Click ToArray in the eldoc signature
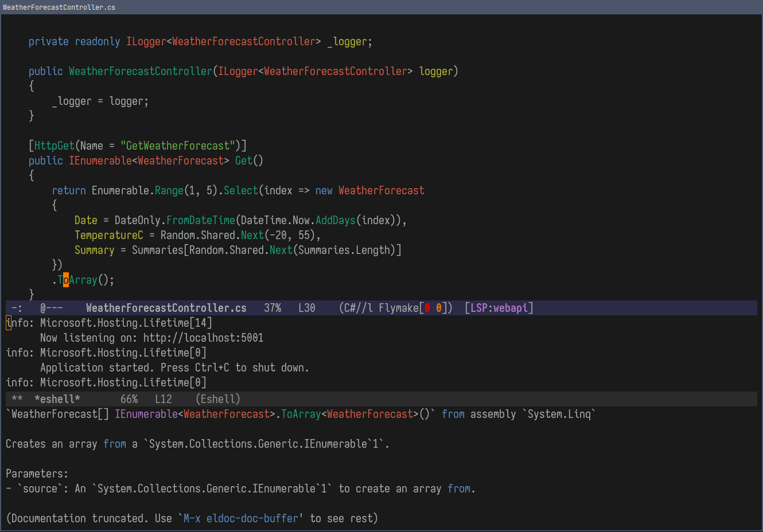This screenshot has width=763, height=532. coord(301,414)
